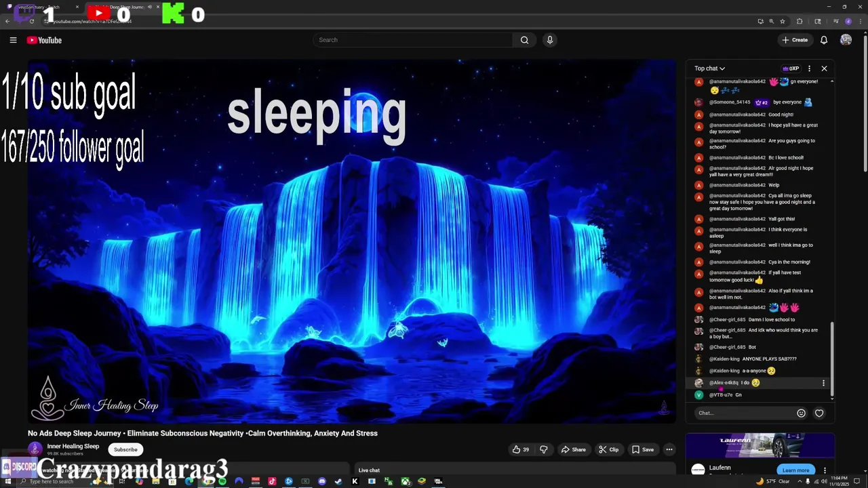Open chat options three-dot menu

click(x=809, y=68)
